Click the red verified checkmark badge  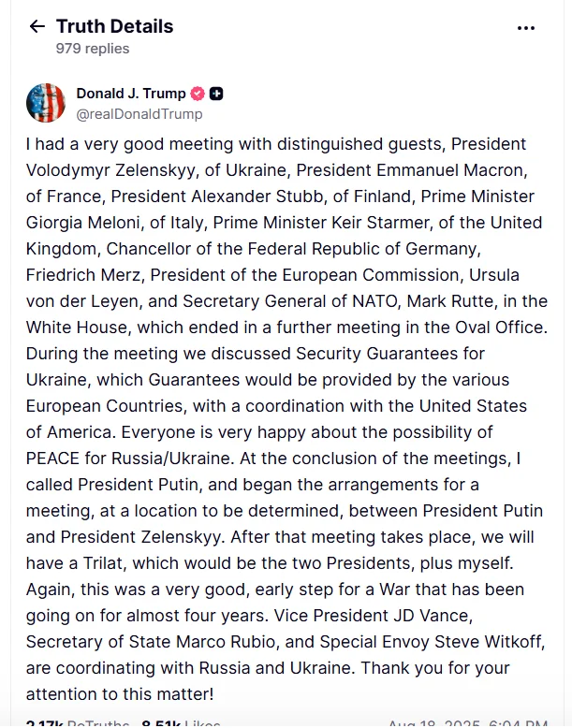pos(198,94)
